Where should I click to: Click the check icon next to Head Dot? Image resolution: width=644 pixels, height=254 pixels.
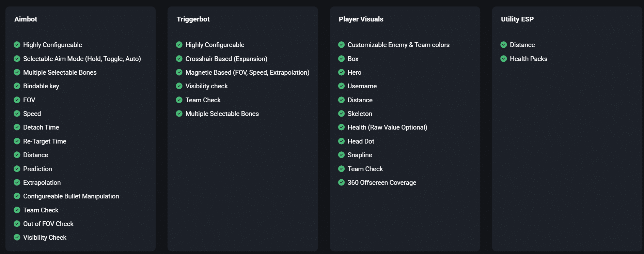(341, 141)
